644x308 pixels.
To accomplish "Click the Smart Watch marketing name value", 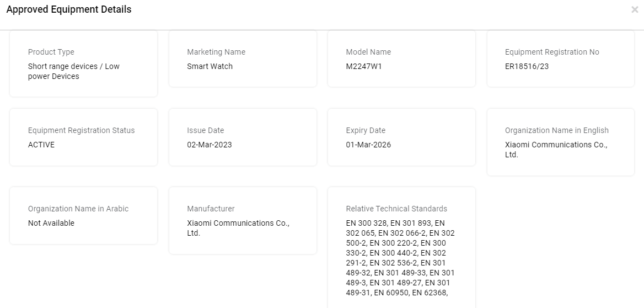I will coord(210,66).
